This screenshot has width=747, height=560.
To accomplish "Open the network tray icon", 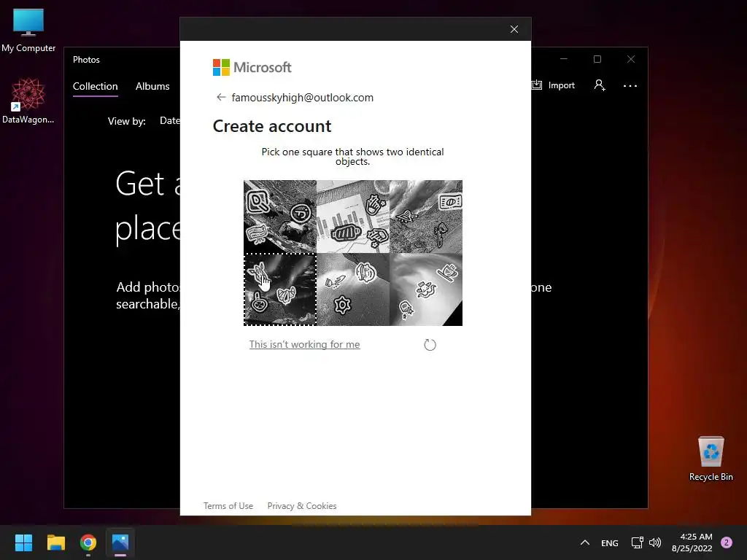I will (x=637, y=542).
